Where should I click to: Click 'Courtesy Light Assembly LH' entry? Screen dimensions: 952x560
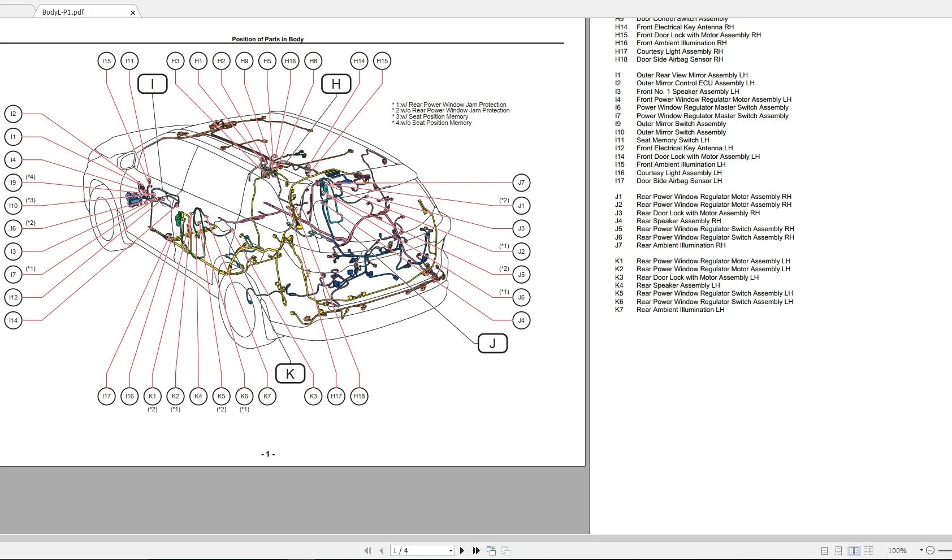(679, 173)
